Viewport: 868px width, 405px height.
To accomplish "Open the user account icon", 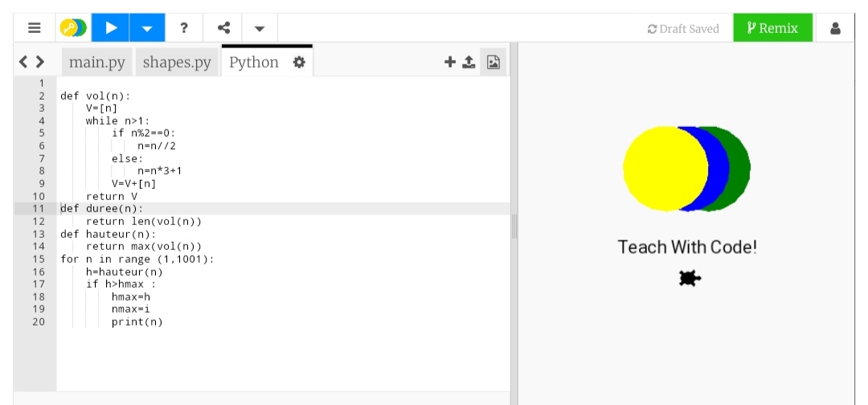I will click(835, 28).
